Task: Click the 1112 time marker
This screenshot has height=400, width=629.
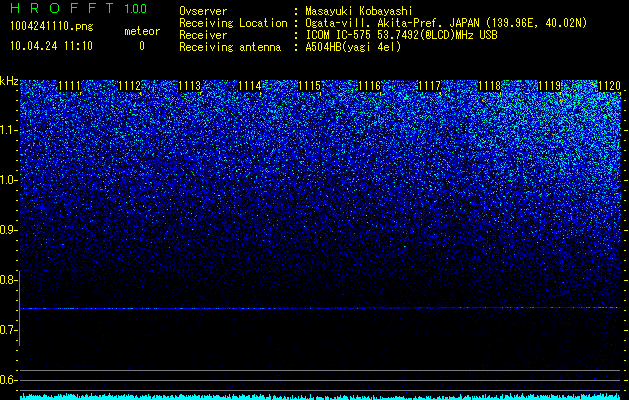Action: click(130, 86)
